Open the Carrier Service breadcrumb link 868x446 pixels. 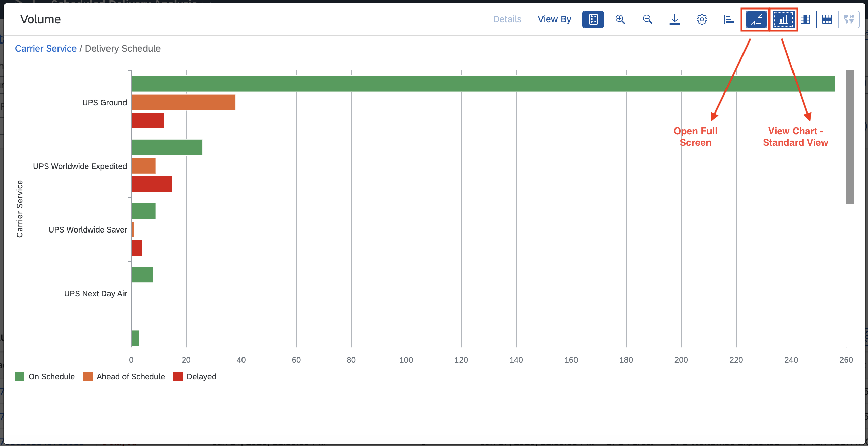pyautogui.click(x=46, y=48)
